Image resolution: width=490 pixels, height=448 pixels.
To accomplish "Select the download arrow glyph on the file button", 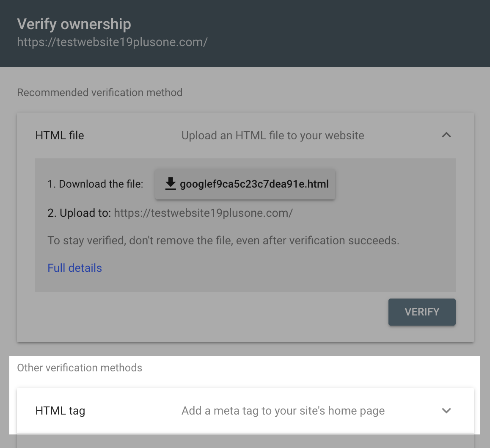I will pos(171,184).
